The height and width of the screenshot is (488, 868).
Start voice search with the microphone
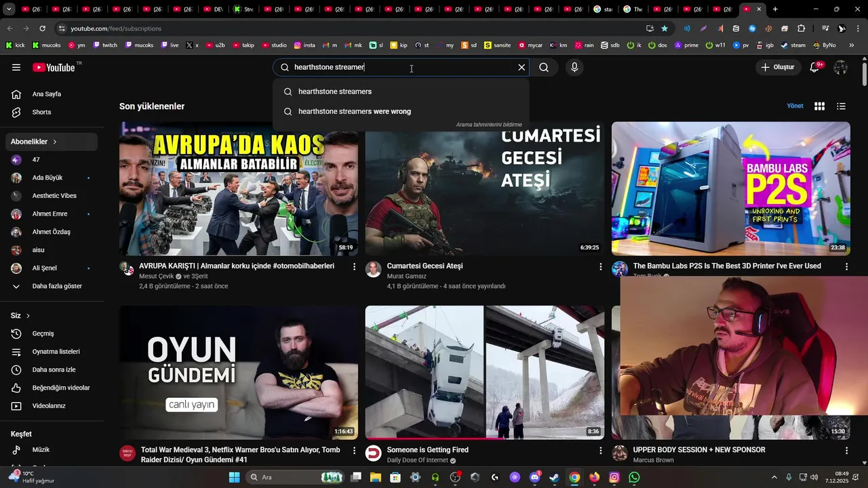(x=574, y=67)
